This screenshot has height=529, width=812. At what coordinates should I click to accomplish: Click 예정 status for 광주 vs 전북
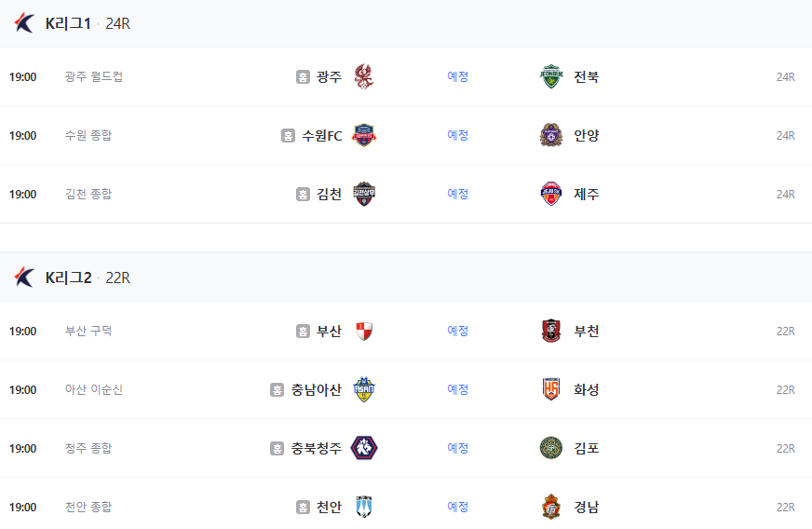tap(458, 76)
